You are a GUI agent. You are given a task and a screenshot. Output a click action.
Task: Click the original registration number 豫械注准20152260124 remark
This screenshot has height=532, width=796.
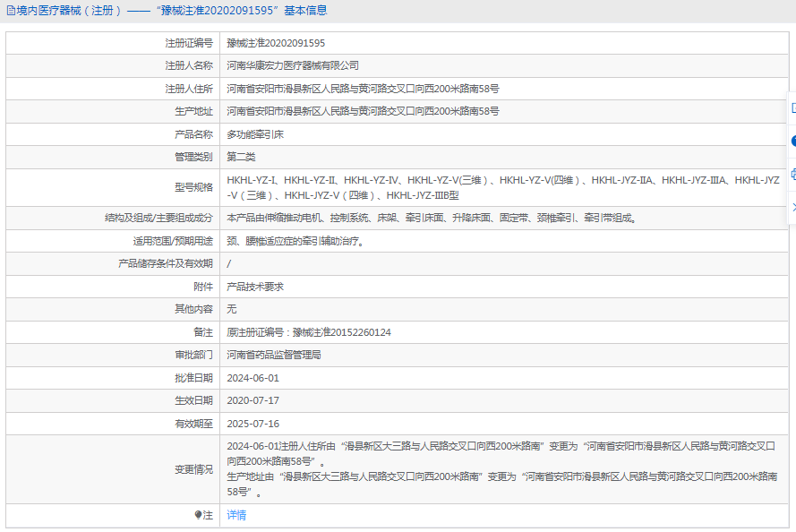(x=309, y=332)
